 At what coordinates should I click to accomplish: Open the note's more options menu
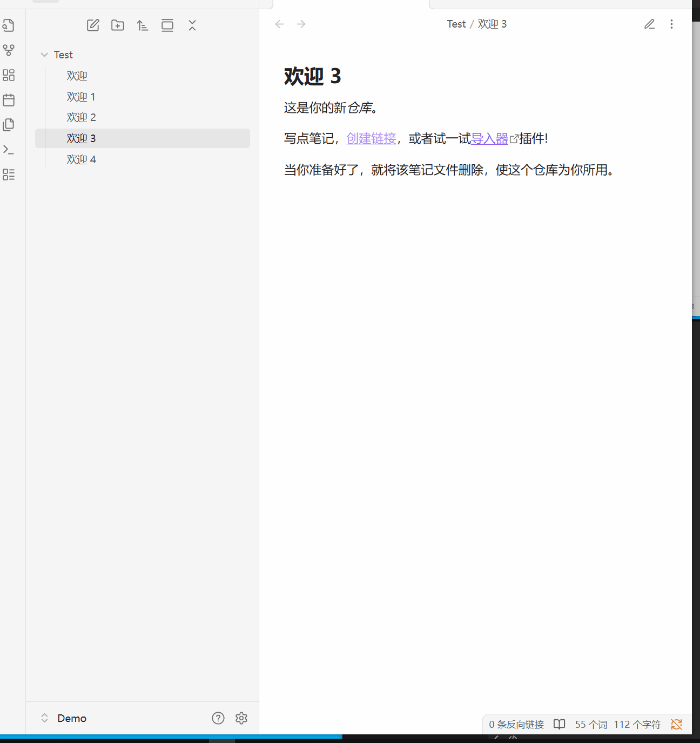click(671, 24)
